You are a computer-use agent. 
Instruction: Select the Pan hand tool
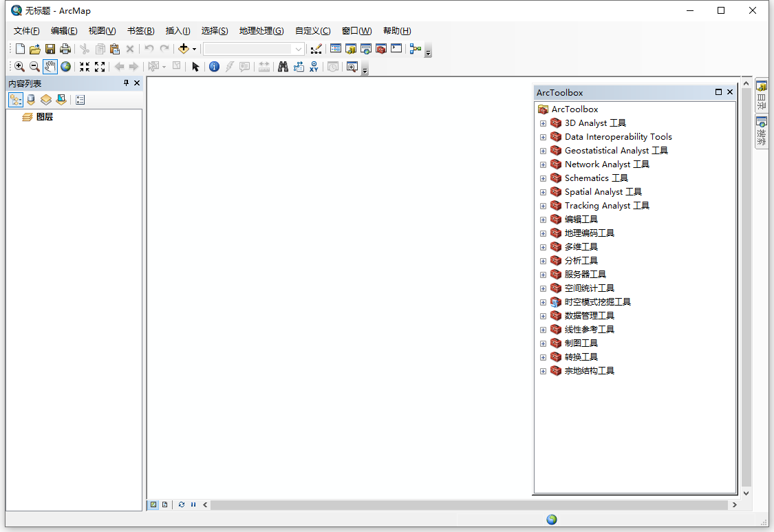(50, 67)
